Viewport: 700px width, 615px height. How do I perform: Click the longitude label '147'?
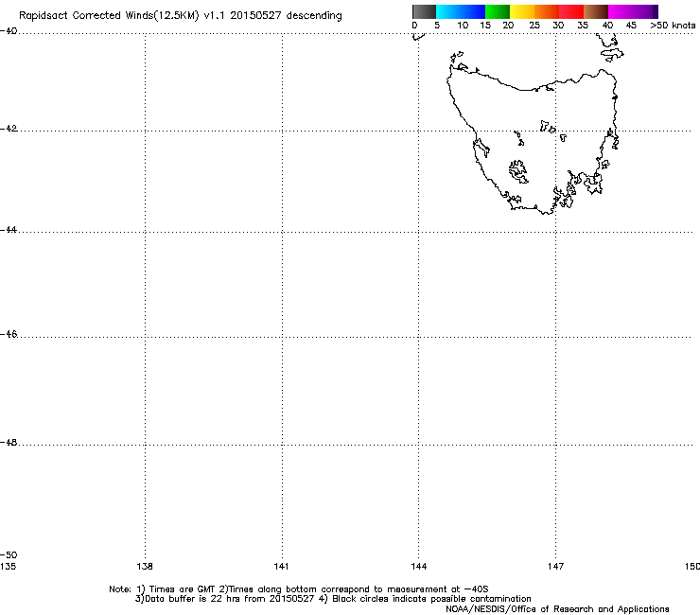point(555,567)
